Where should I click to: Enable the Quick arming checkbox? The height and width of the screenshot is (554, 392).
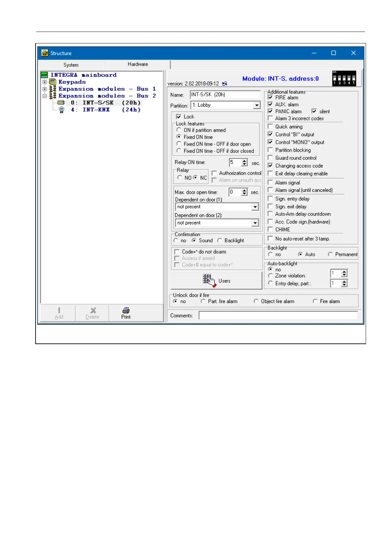pyautogui.click(x=270, y=127)
